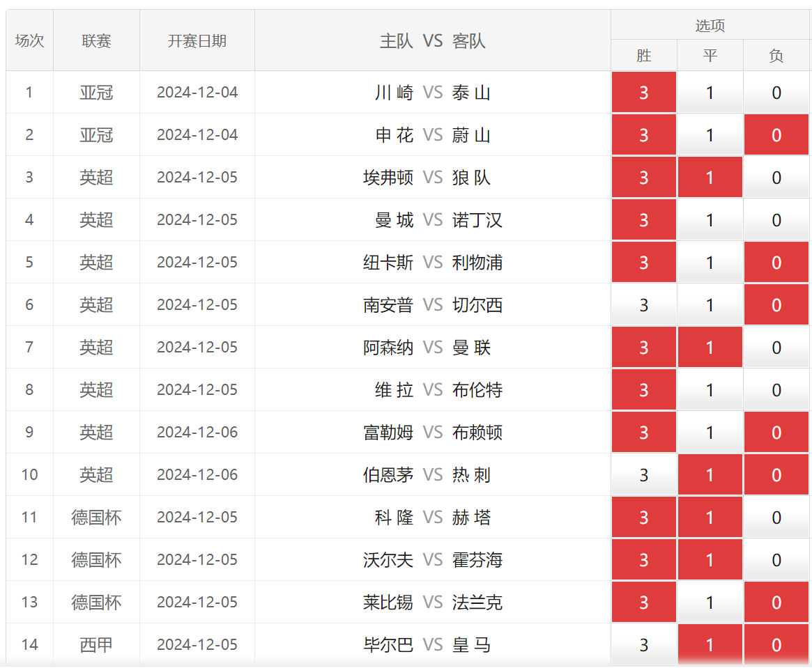Select draw option 1 for 维拉 VS 布伦特
Image resolution: width=812 pixels, height=668 pixels.
(x=710, y=389)
